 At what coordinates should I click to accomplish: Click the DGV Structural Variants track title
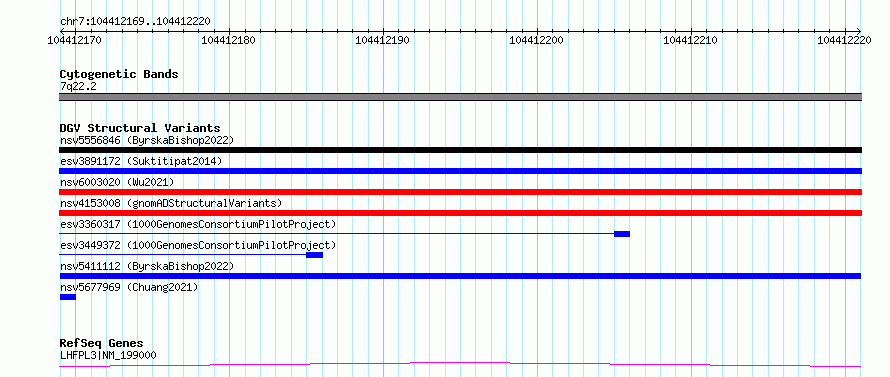pyautogui.click(x=140, y=128)
